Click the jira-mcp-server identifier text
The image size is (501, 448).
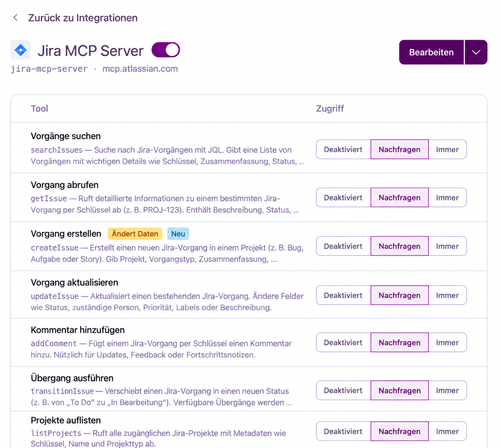click(x=49, y=69)
